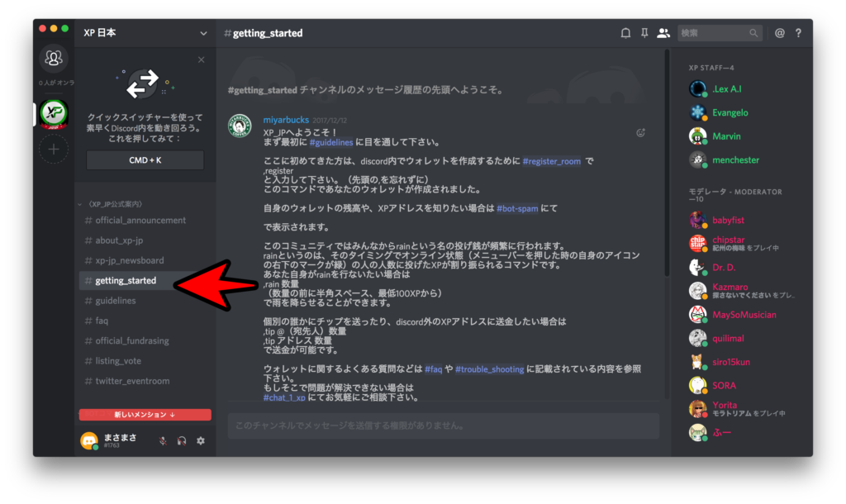
Task: Follow #trouble_shooting link in message
Action: (x=489, y=369)
